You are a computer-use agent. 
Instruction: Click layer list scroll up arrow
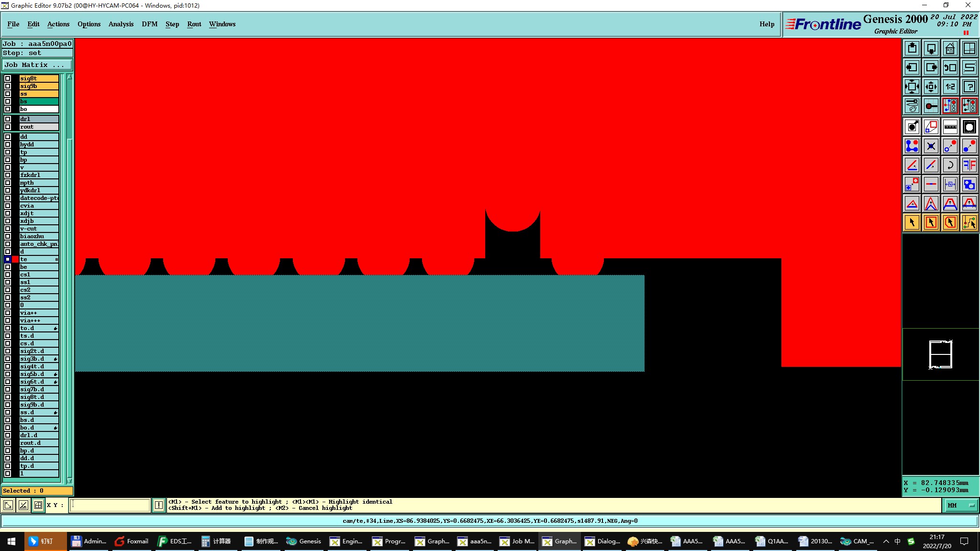click(x=69, y=77)
